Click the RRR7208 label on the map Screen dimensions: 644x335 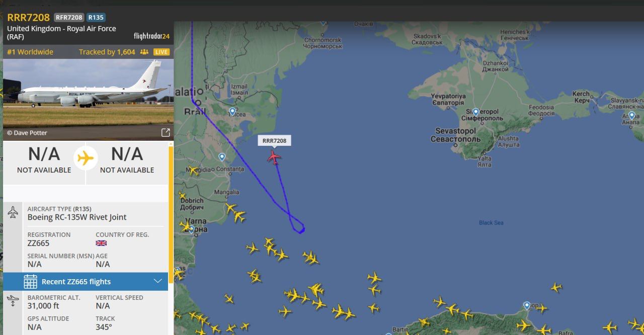coord(274,140)
